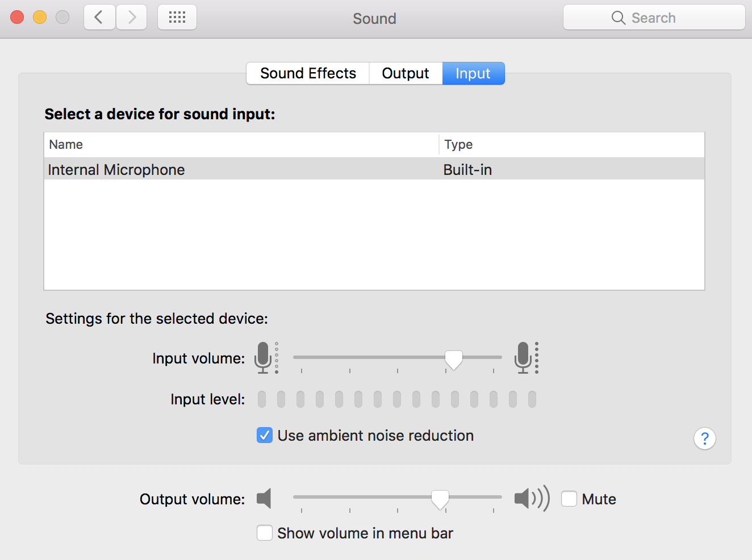Viewport: 752px width, 560px height.
Task: Click the Name column header
Action: click(66, 144)
